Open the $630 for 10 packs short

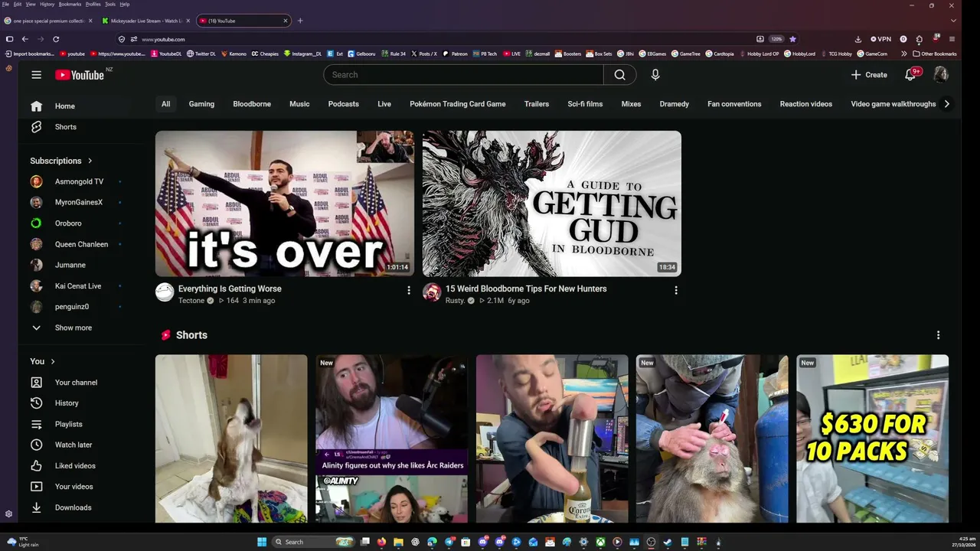pyautogui.click(x=872, y=439)
